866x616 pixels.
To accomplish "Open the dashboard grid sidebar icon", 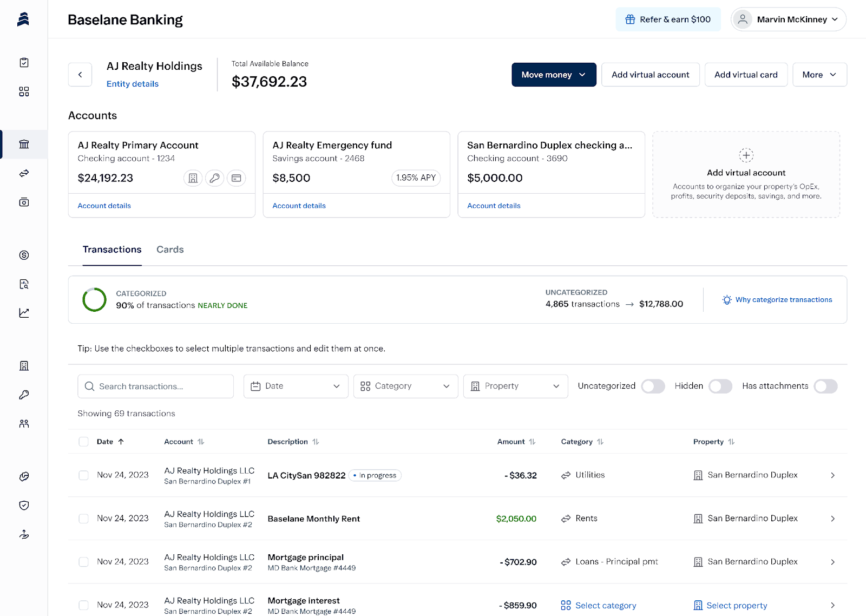I will point(24,91).
